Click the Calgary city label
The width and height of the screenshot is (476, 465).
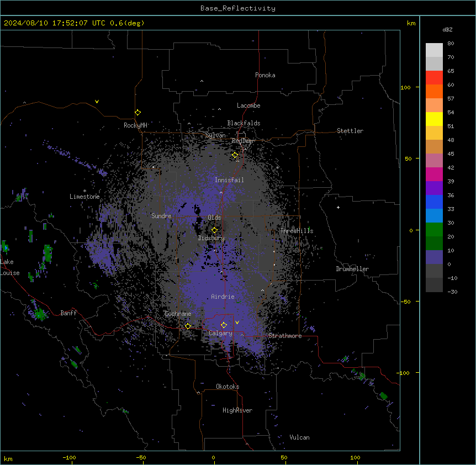point(220,333)
